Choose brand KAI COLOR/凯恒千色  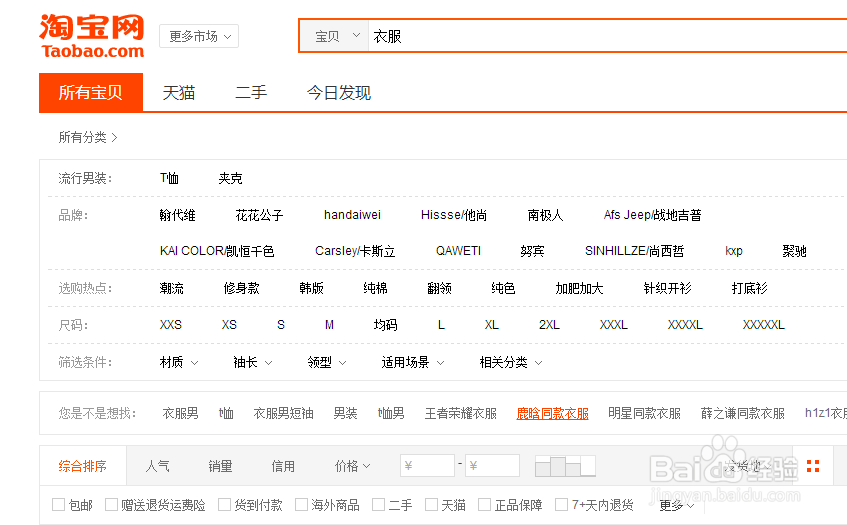click(x=217, y=251)
